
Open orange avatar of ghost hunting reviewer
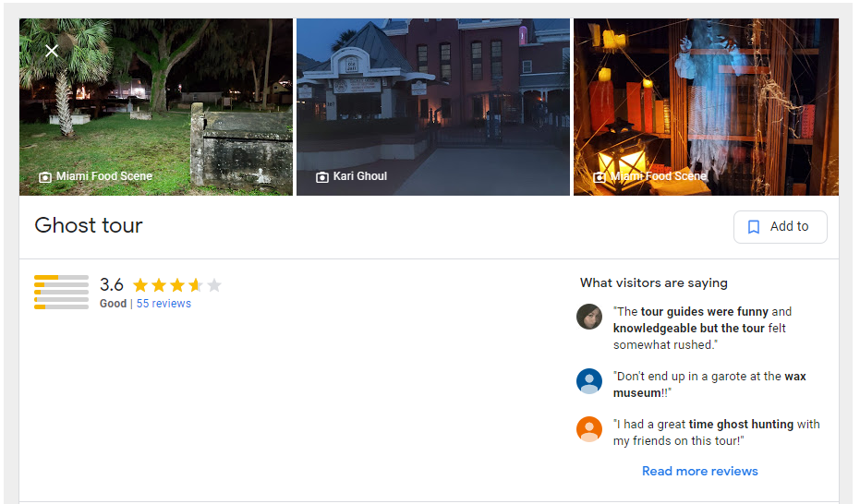click(x=589, y=429)
